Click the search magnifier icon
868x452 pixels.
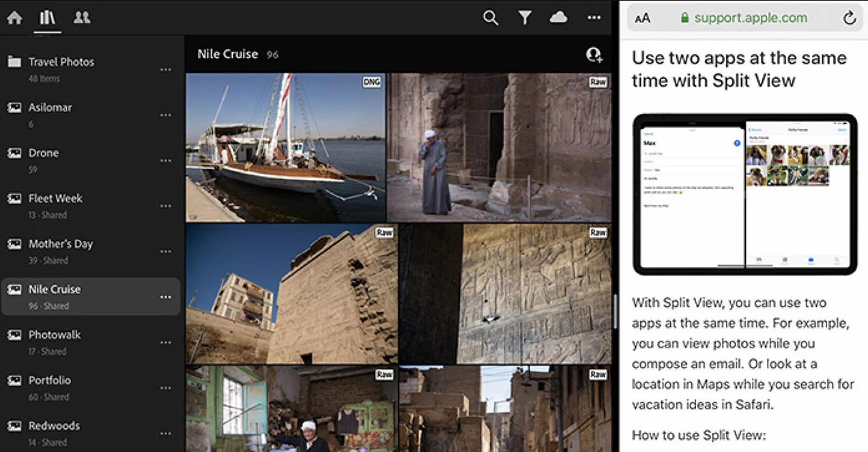(490, 18)
